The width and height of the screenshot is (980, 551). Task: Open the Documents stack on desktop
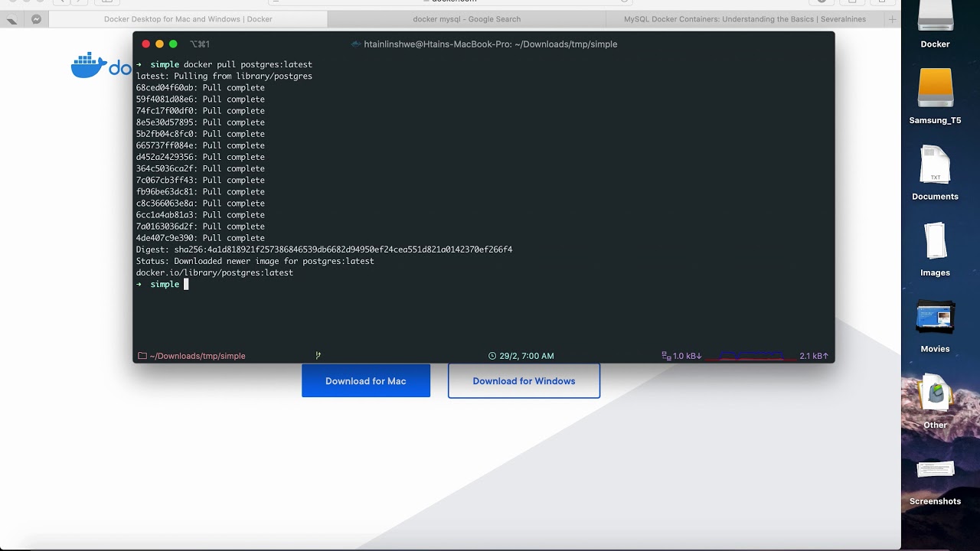935,164
